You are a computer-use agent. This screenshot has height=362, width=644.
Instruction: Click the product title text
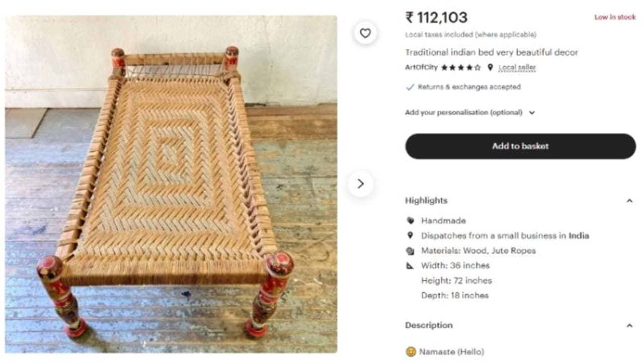(491, 52)
